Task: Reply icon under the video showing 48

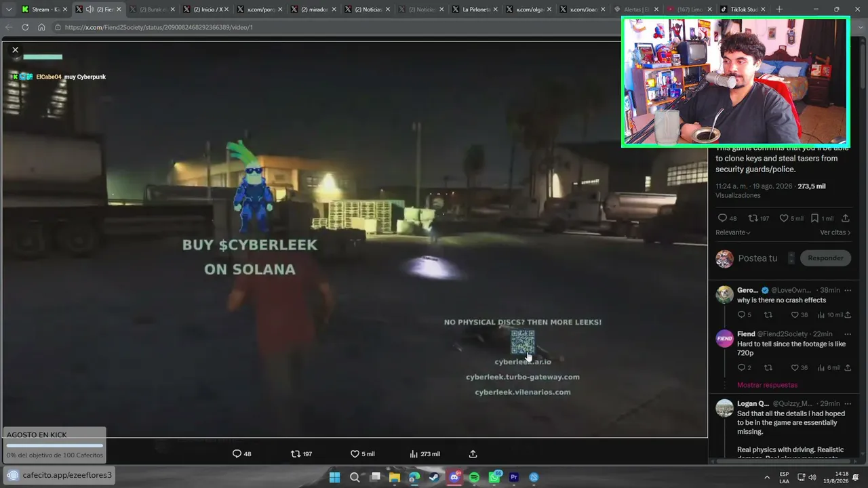Action: tap(237, 454)
